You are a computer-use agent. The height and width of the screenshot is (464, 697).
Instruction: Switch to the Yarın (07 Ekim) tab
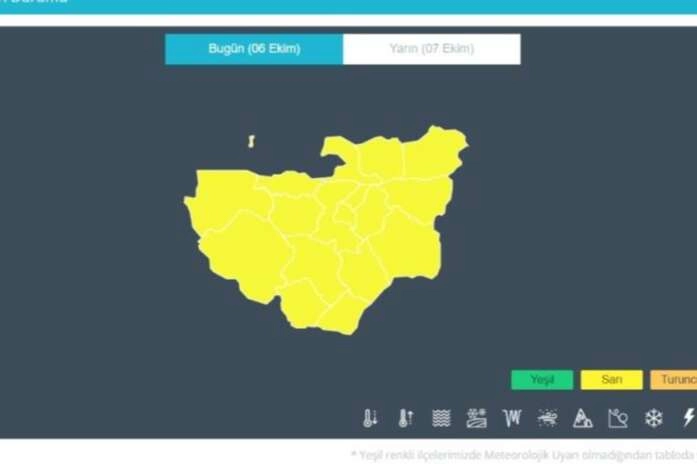tap(432, 49)
